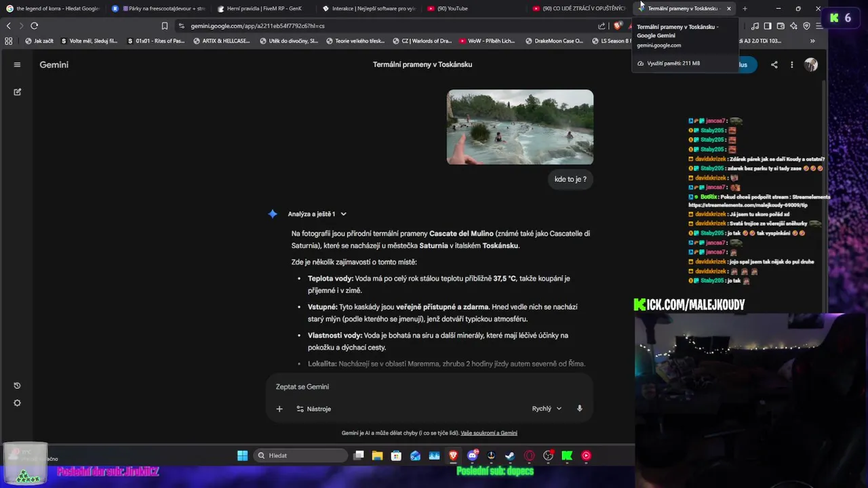Reload the page in the browser
The image size is (868, 488).
(34, 26)
